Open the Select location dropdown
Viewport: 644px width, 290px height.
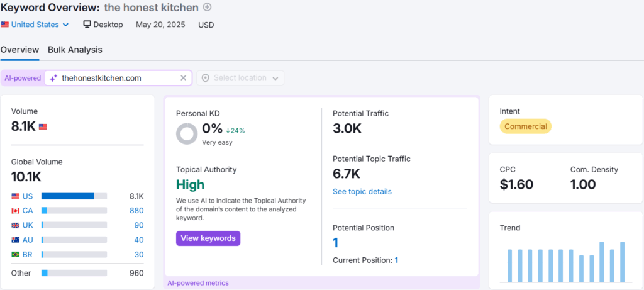point(240,78)
